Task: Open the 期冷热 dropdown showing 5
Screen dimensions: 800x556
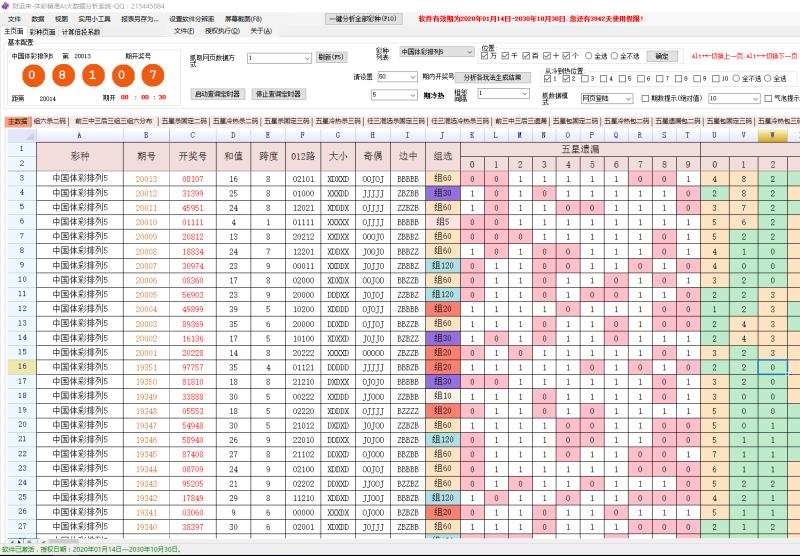Action: click(x=394, y=95)
